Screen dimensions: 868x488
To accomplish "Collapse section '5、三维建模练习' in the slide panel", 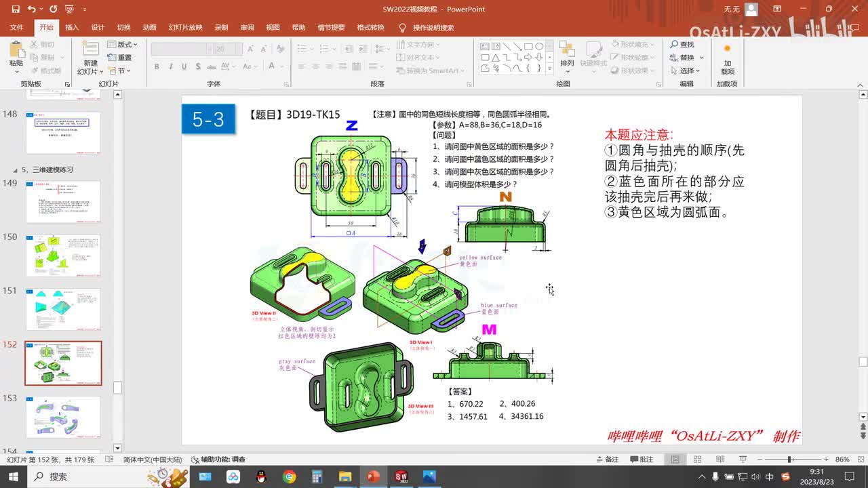I will pyautogui.click(x=16, y=169).
